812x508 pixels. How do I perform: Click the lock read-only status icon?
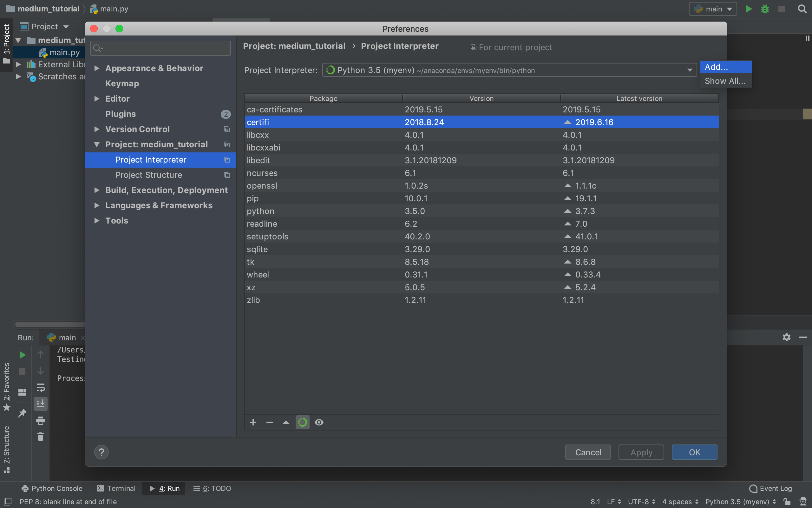coord(787,502)
